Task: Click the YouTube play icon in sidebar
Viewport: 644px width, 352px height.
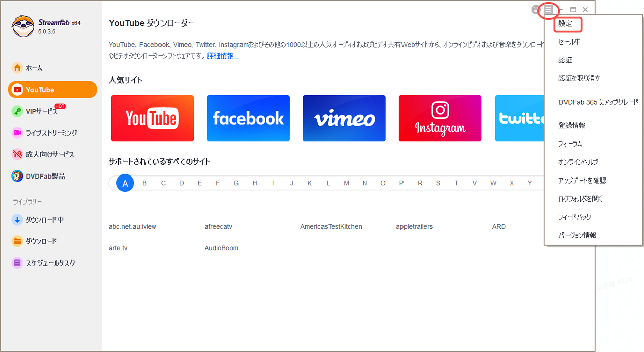Action: (x=18, y=90)
